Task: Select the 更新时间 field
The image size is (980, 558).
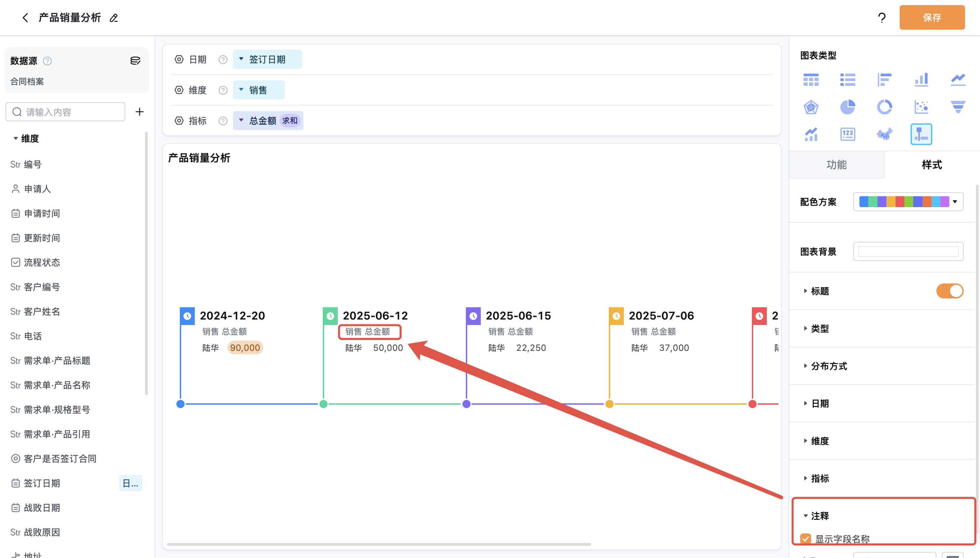Action: (x=42, y=238)
